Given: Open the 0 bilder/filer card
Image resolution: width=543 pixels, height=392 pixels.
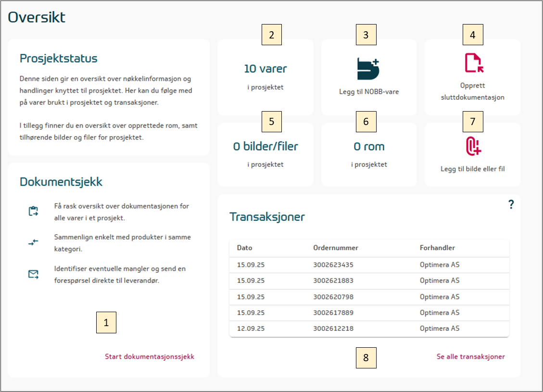Looking at the screenshot, I should [x=265, y=154].
